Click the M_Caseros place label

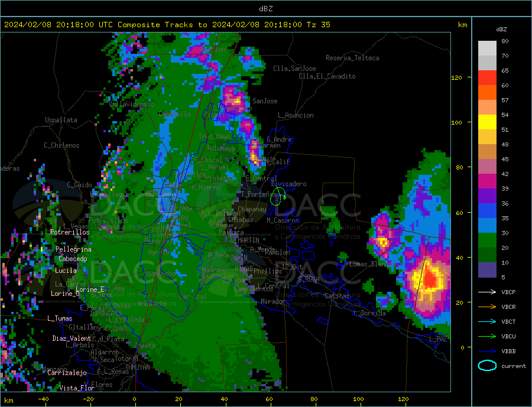283,220
